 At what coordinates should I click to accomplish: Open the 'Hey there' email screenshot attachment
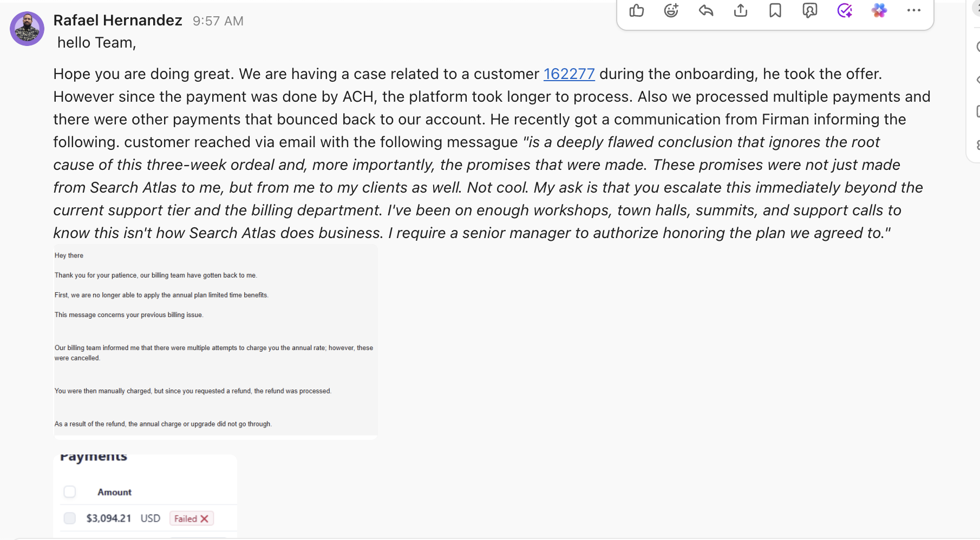coord(215,341)
